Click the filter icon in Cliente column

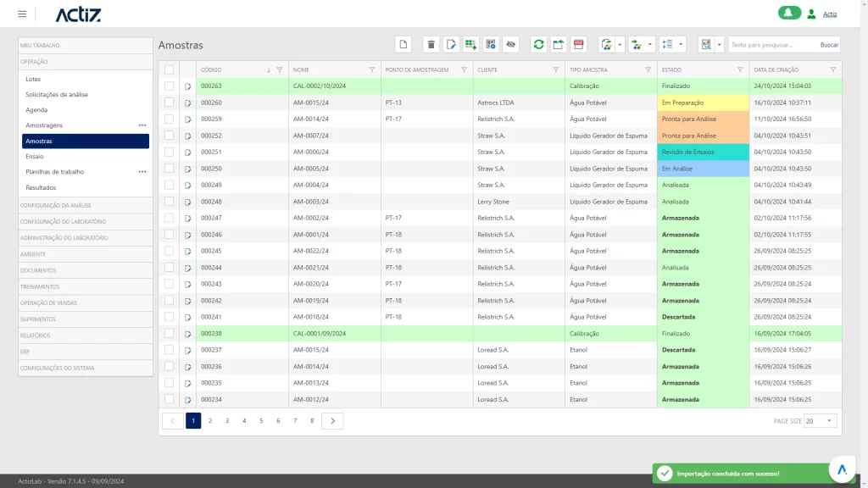(556, 69)
